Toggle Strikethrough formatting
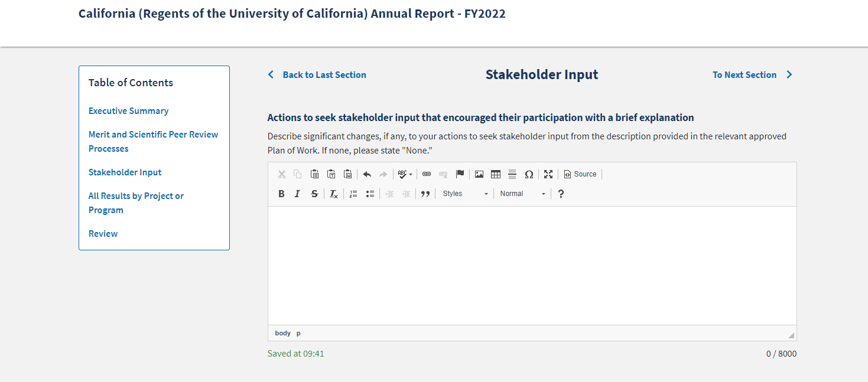The image size is (868, 382). tap(314, 194)
